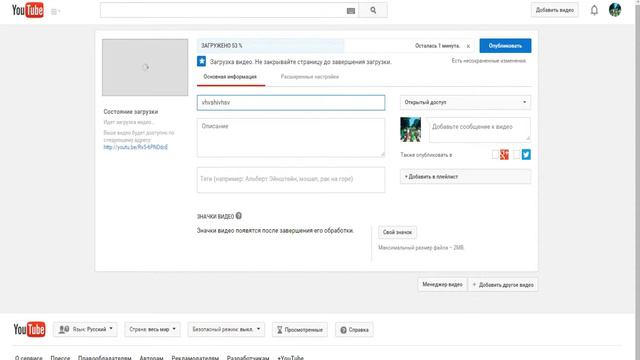This screenshot has height=360, width=640.
Task: Click the blue Опубликовать button
Action: coord(505,46)
